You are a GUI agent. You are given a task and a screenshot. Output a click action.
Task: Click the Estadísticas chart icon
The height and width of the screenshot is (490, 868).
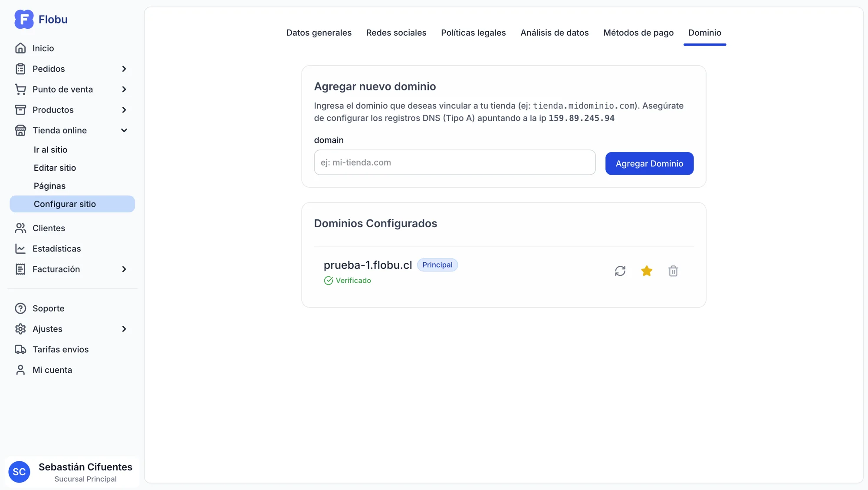(x=20, y=248)
